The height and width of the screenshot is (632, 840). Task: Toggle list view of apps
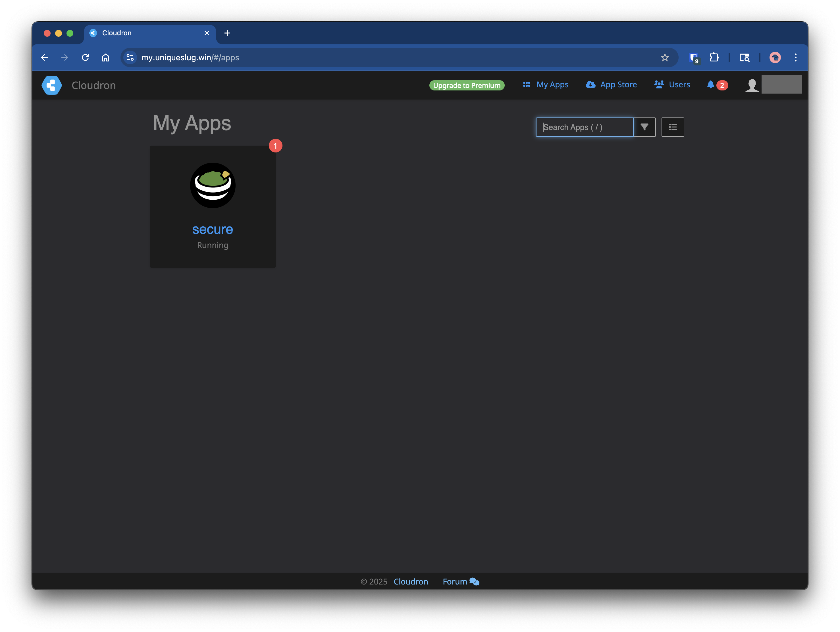tap(673, 127)
